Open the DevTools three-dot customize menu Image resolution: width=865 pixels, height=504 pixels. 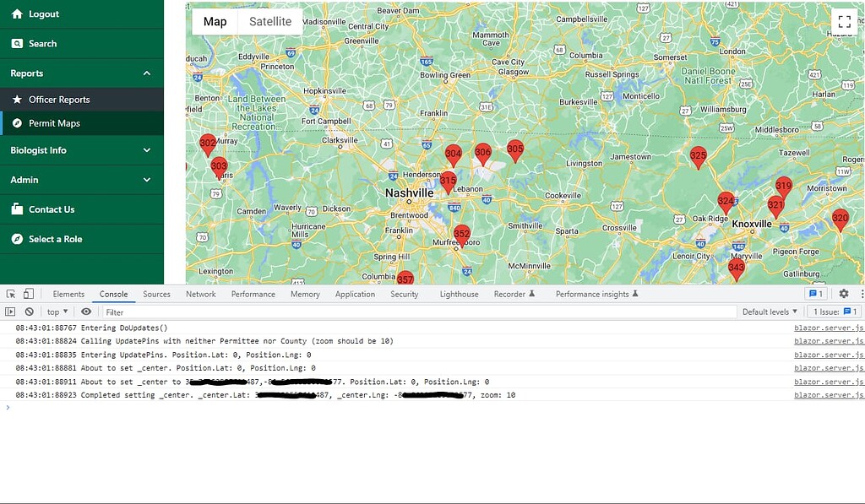click(x=860, y=293)
